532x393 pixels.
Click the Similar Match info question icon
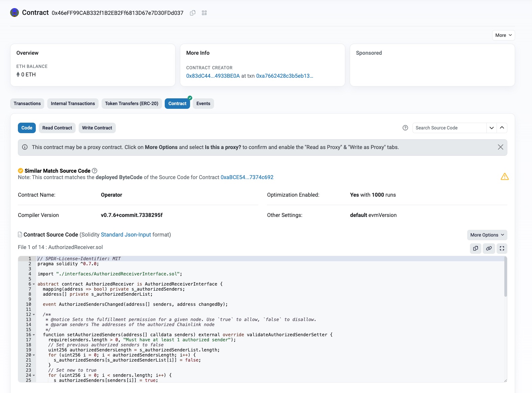pos(95,171)
